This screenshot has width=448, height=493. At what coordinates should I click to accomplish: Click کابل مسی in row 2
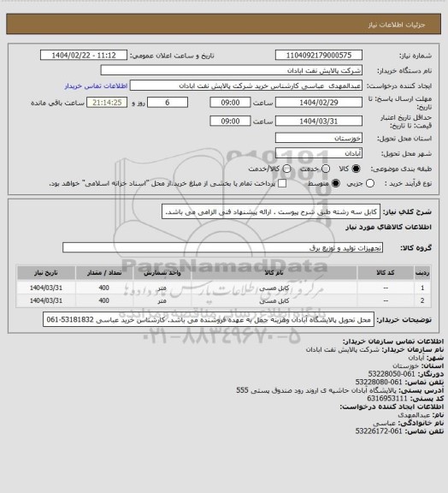(274, 301)
